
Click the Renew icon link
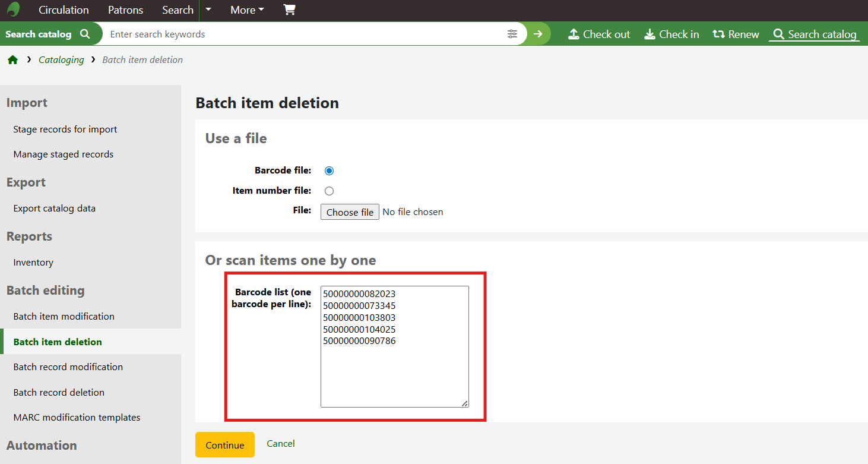736,34
